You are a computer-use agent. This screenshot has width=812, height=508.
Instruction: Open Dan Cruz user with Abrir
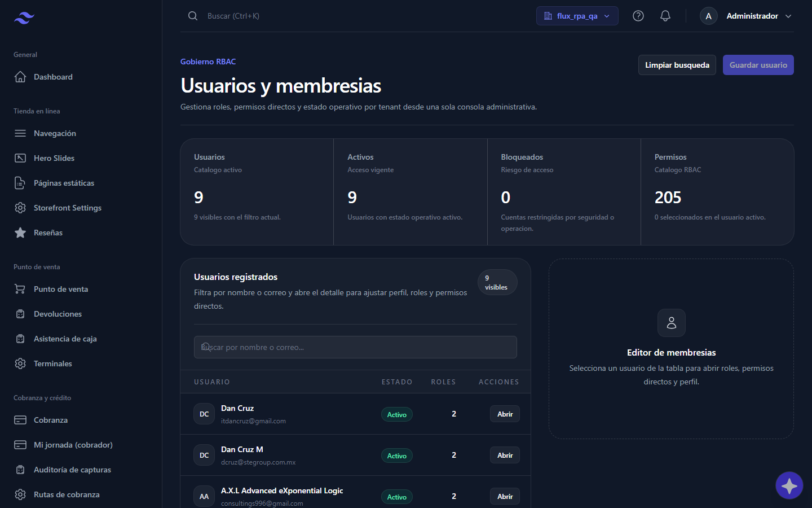(505, 414)
